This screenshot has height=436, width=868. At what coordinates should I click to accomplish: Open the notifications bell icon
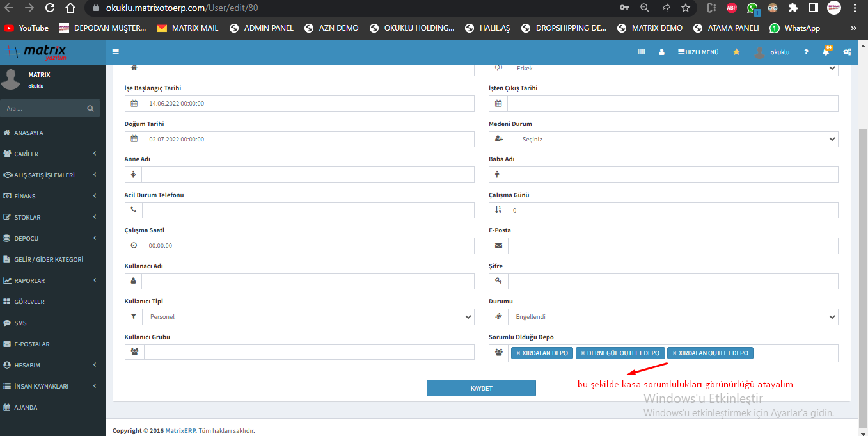[x=826, y=52]
